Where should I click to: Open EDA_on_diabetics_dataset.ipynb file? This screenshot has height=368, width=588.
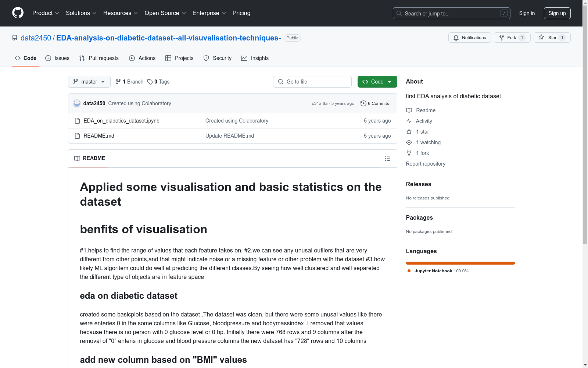(122, 121)
